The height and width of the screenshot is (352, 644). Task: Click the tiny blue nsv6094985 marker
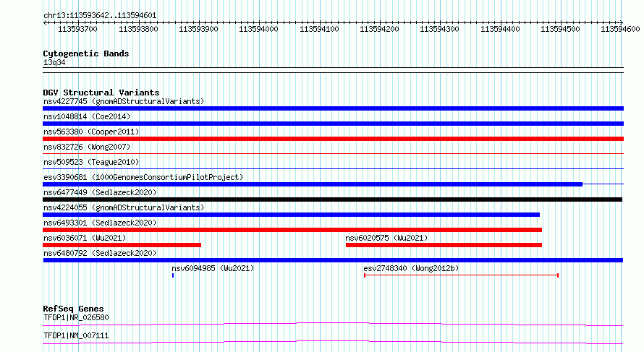coord(173,275)
